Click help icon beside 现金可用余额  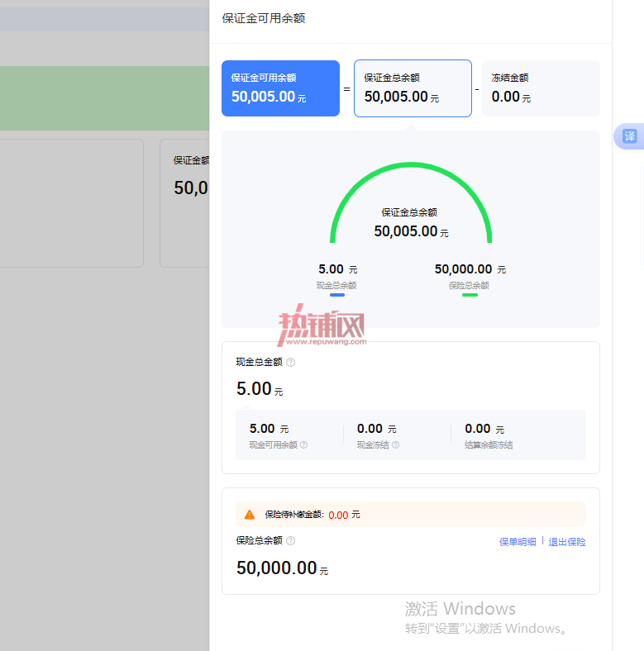coord(303,444)
